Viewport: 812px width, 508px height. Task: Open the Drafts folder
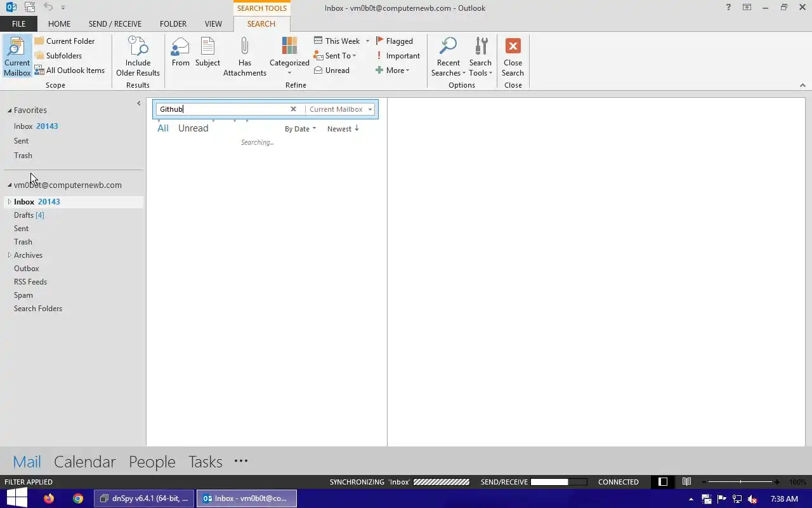29,215
